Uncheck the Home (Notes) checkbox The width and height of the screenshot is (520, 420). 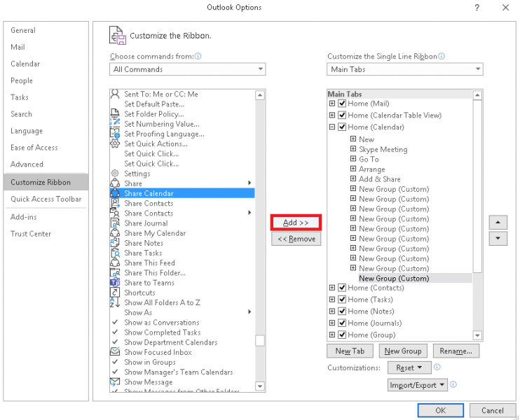pos(342,311)
